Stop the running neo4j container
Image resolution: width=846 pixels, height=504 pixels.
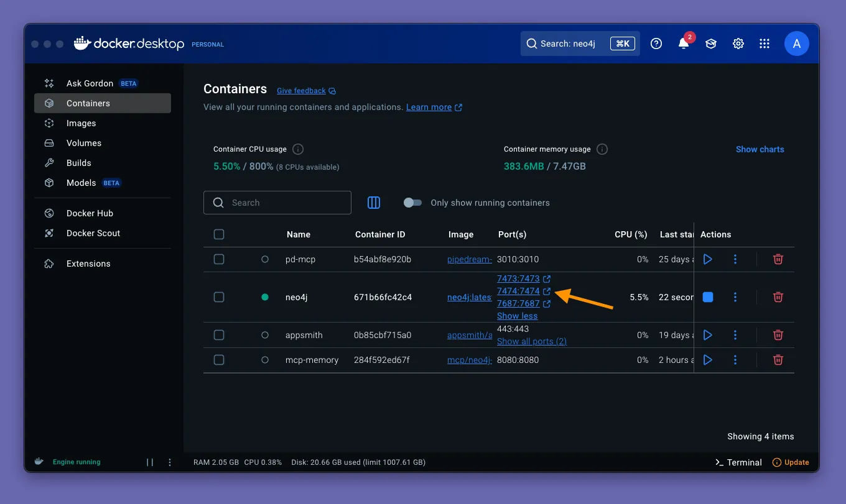707,297
